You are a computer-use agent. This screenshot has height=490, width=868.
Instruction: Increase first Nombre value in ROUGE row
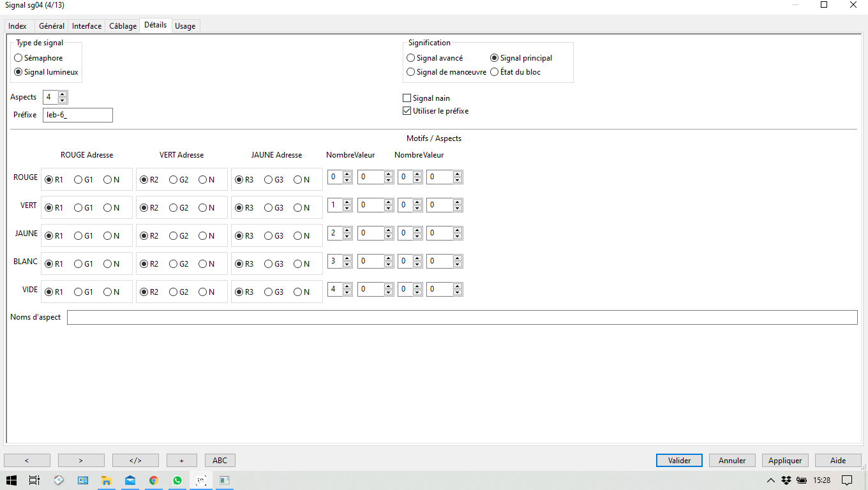347,174
